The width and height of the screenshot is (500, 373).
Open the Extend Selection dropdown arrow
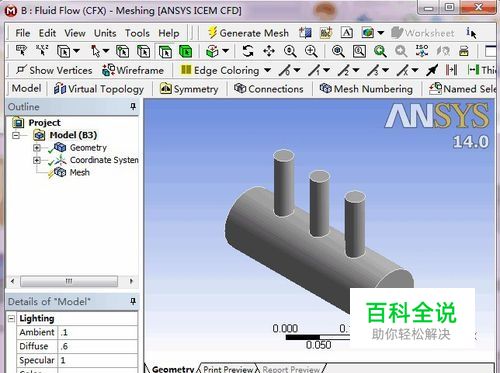[226, 51]
